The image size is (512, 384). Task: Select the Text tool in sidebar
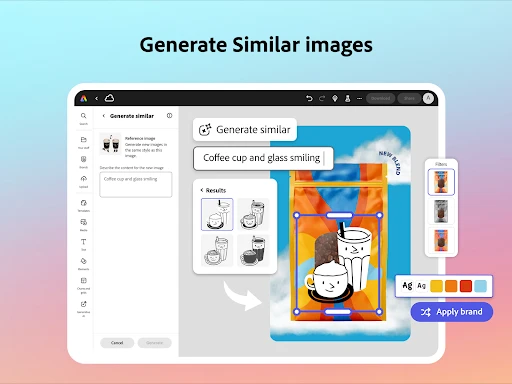click(83, 244)
